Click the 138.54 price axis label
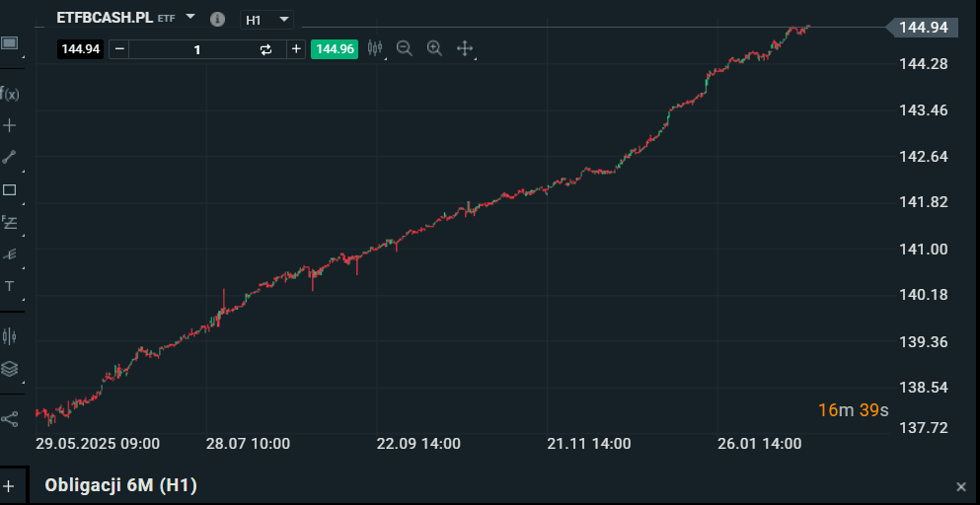 [923, 388]
